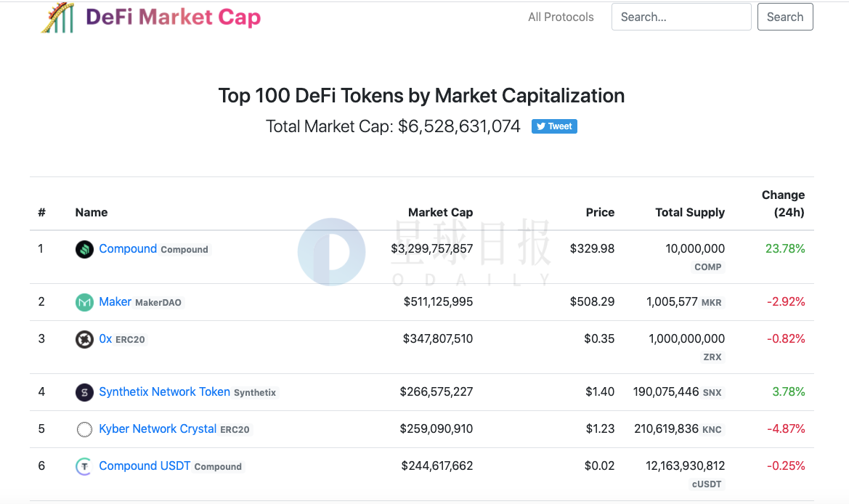Screen dimensions: 849x504
Task: Click the ERC20 tag beside 0x
Action: pos(130,339)
